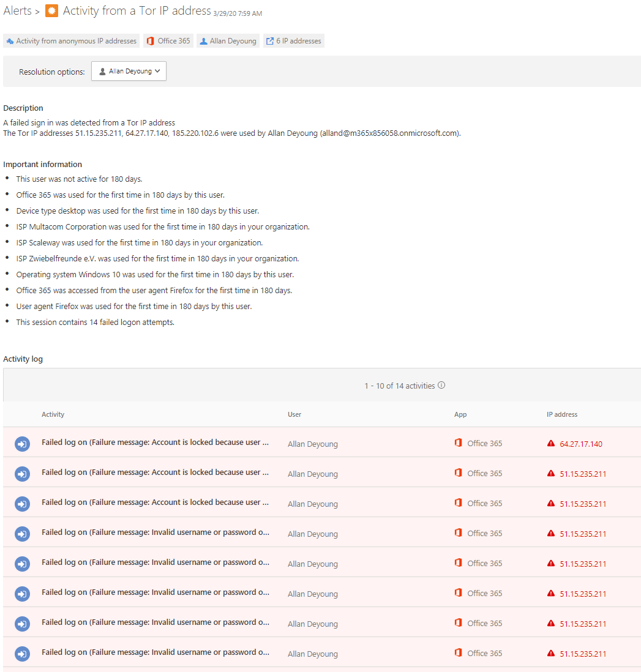Click the user icon in the Allan Deyoung tag

(x=204, y=41)
